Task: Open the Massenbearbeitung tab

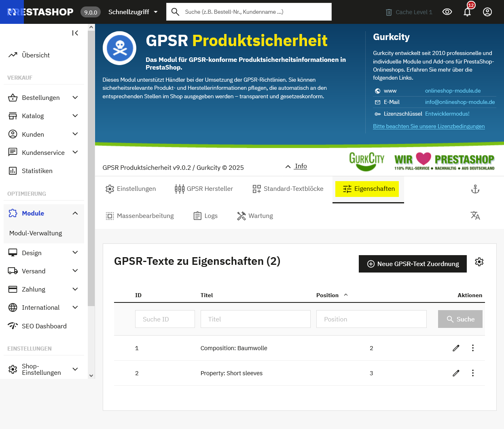Action: click(140, 216)
